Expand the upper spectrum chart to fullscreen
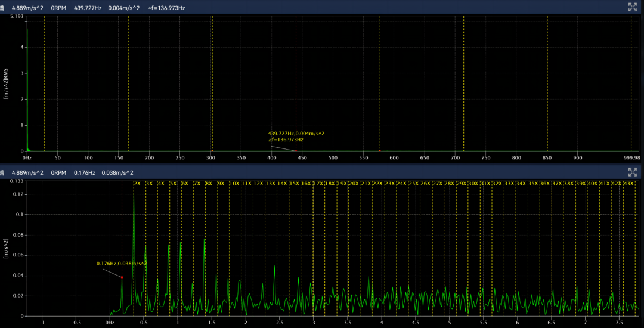The image size is (644, 328). [x=633, y=7]
